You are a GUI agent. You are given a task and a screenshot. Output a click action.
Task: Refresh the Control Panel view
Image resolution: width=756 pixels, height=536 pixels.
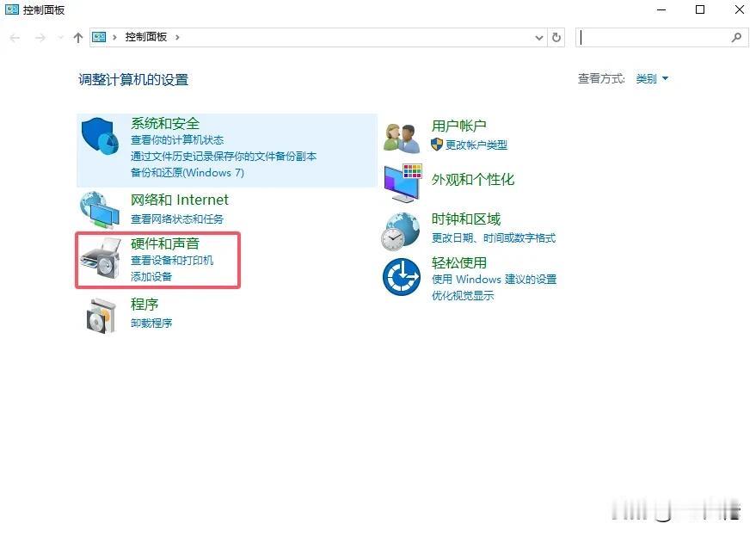[556, 37]
